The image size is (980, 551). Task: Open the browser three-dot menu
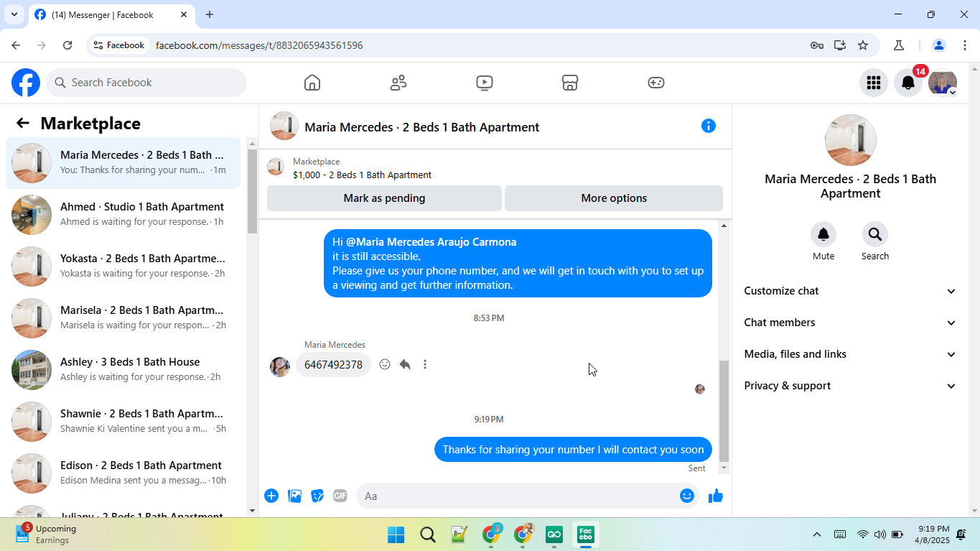click(x=964, y=45)
